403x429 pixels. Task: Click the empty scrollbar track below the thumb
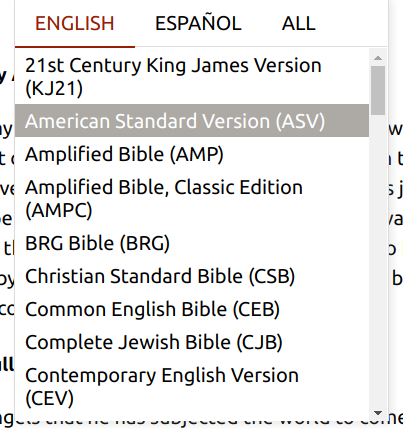point(378,260)
